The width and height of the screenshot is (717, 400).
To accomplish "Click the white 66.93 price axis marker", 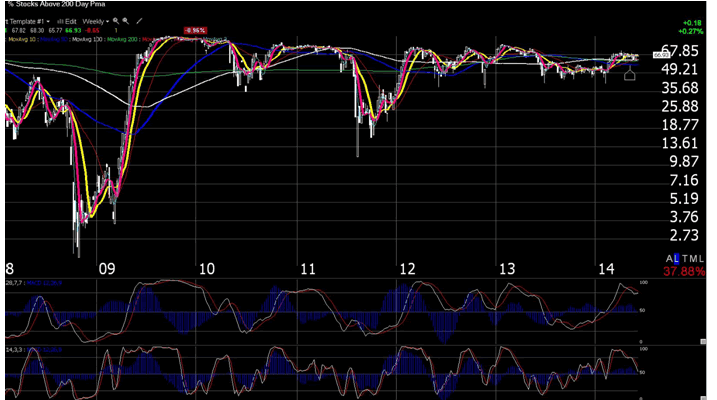I will 661,55.
